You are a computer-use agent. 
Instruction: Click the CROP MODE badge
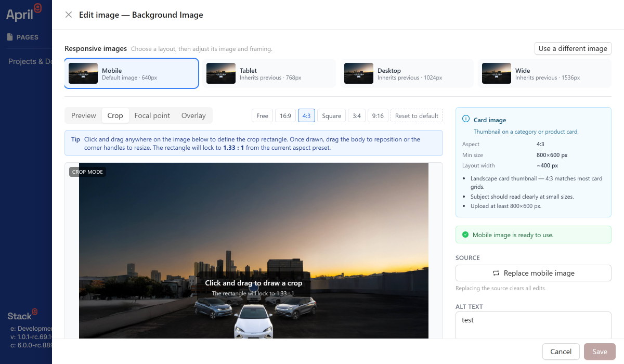(87, 172)
